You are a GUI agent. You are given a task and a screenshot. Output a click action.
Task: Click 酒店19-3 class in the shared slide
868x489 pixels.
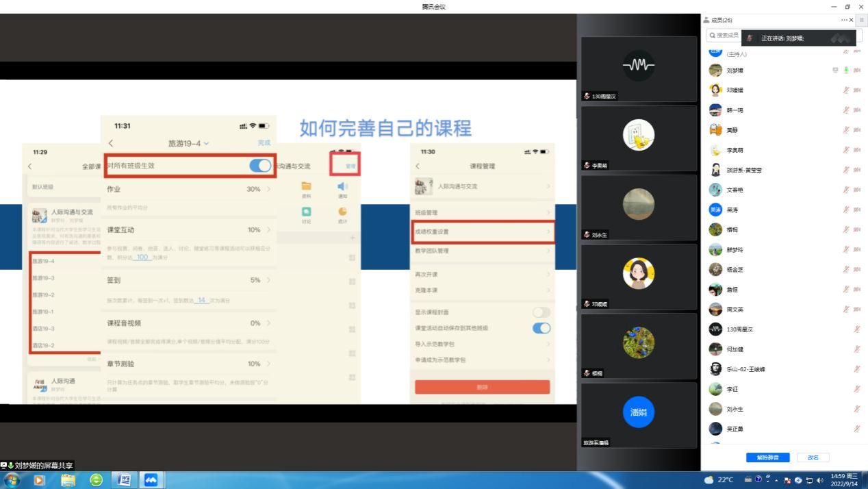[43, 328]
